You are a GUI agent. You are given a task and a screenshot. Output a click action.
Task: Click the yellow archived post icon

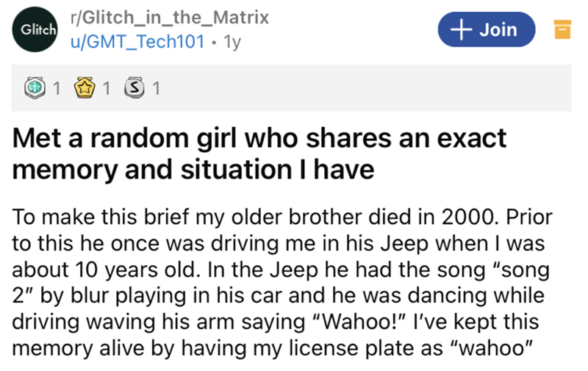pyautogui.click(x=562, y=30)
